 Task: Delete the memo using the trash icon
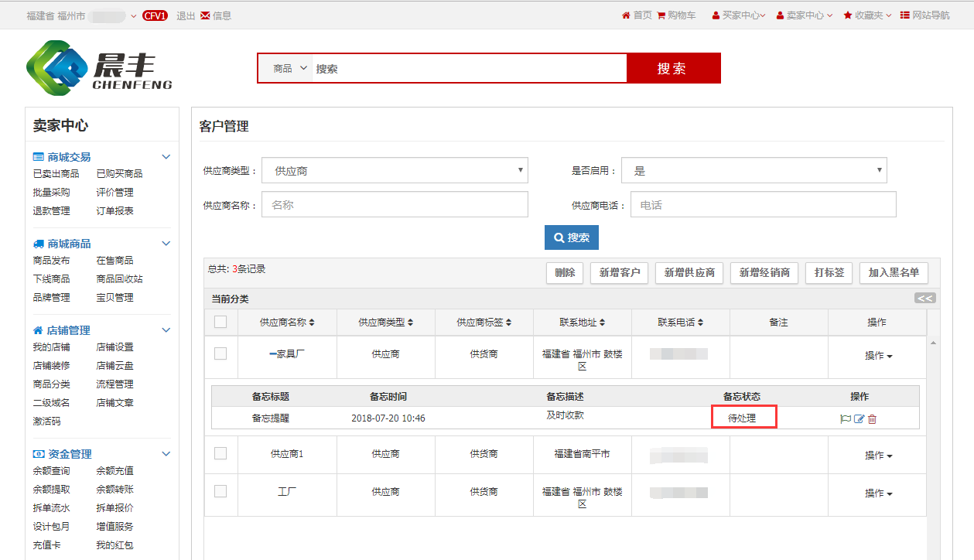[872, 419]
